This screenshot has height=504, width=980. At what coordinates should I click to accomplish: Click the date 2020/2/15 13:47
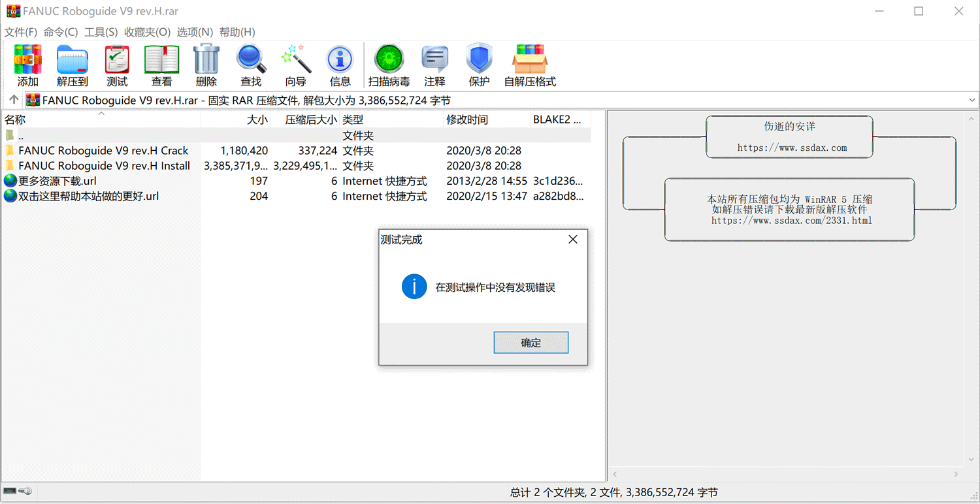point(487,196)
